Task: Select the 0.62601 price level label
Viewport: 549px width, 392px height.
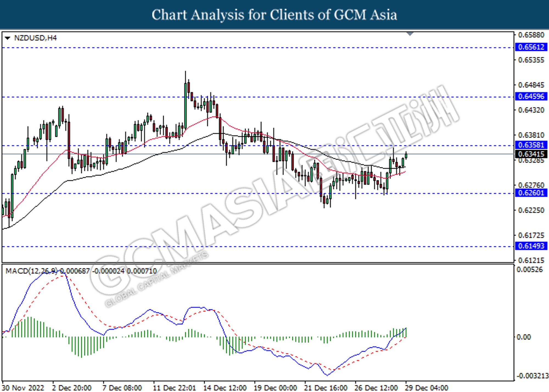Action: 531,193
